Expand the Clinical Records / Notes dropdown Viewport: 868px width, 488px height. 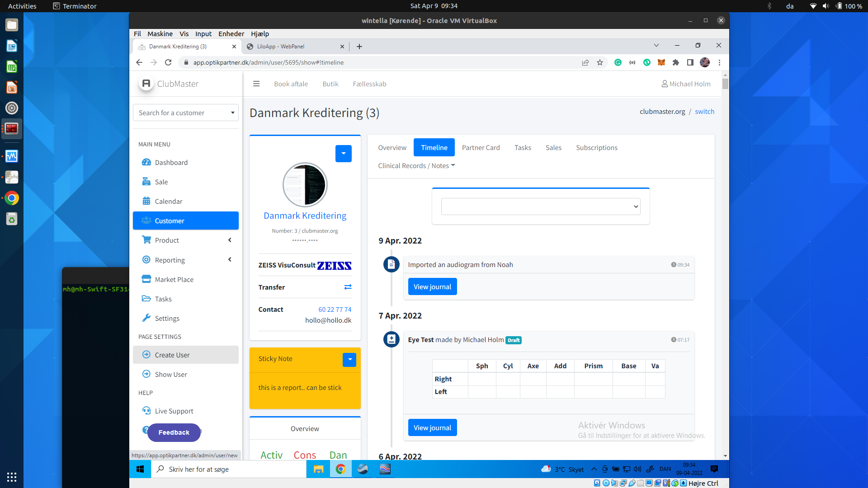(x=416, y=166)
